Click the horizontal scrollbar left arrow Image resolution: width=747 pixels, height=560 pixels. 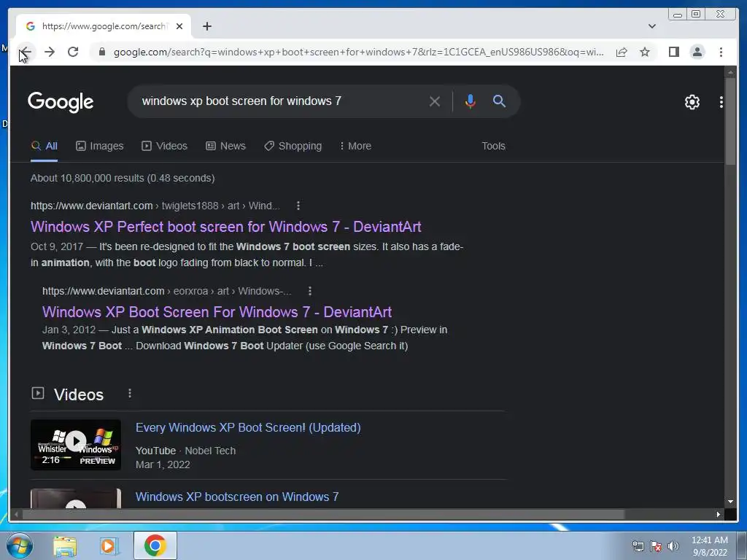tap(17, 514)
